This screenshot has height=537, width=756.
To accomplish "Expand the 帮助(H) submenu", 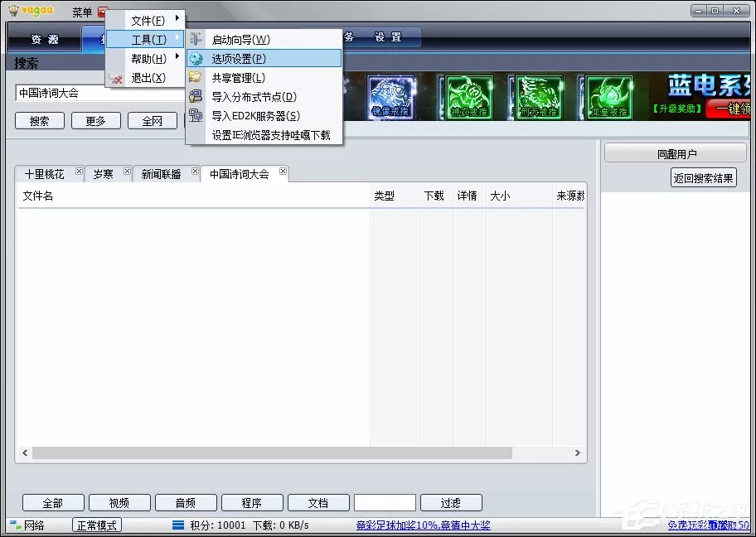I will tap(145, 59).
